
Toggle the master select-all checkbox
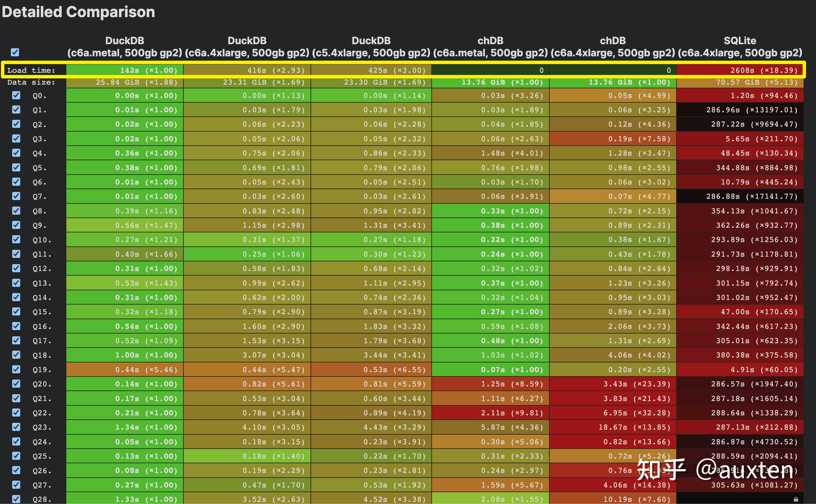[x=15, y=52]
